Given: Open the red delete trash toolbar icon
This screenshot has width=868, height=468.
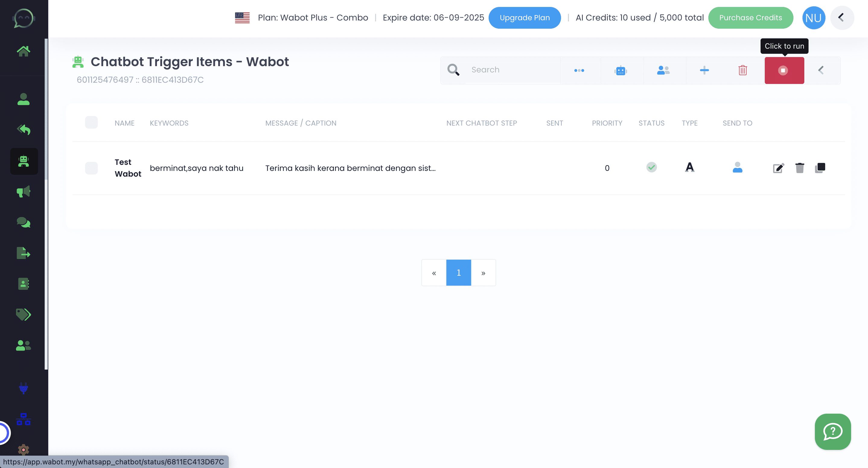Looking at the screenshot, I should click(x=743, y=70).
